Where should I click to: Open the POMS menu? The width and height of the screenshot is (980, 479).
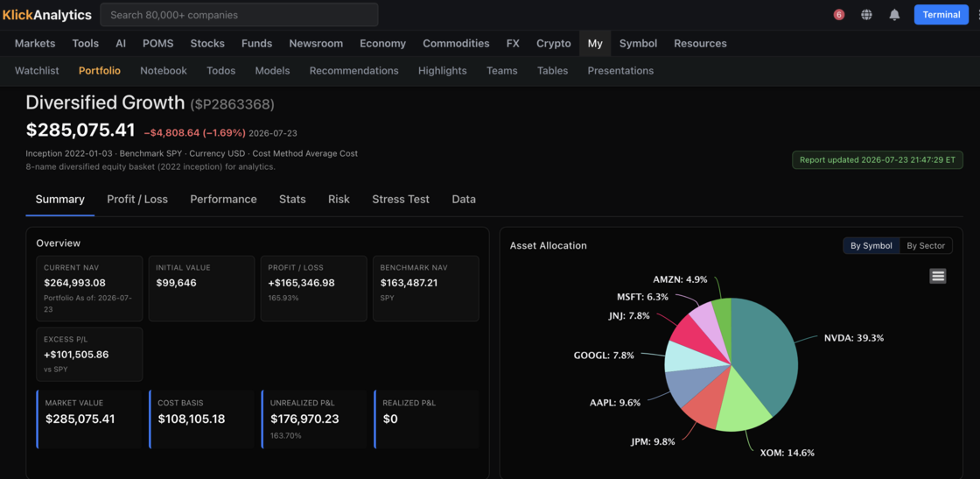158,43
